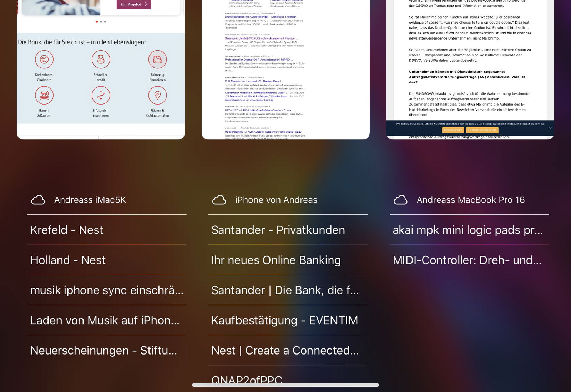Accept cookies with the Einverstanden button
This screenshot has height=392, width=571.
(453, 130)
